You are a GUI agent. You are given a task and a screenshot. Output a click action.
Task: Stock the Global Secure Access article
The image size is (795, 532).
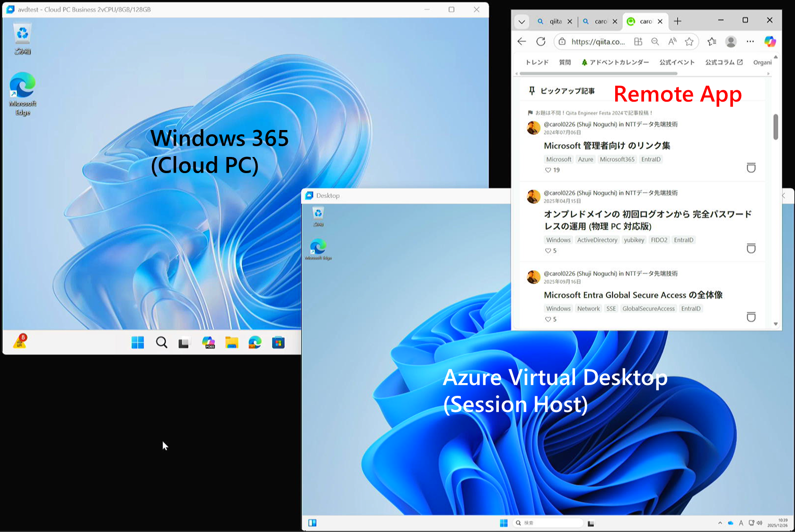coord(751,317)
